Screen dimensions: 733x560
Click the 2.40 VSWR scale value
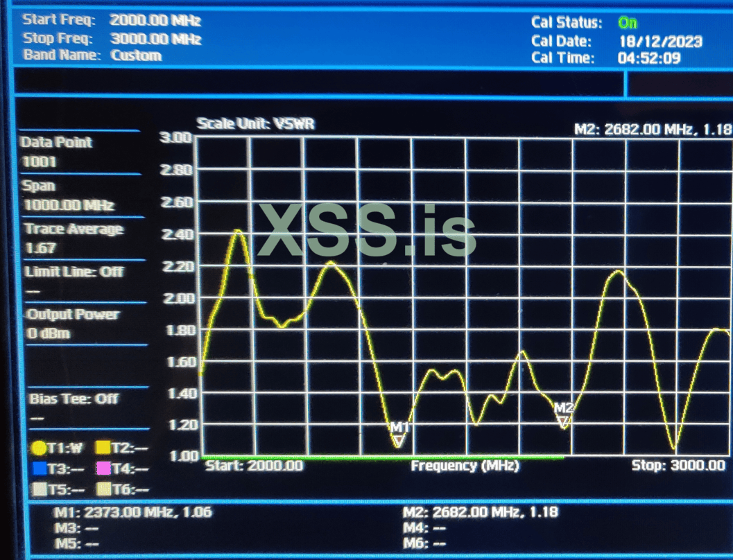(x=177, y=234)
